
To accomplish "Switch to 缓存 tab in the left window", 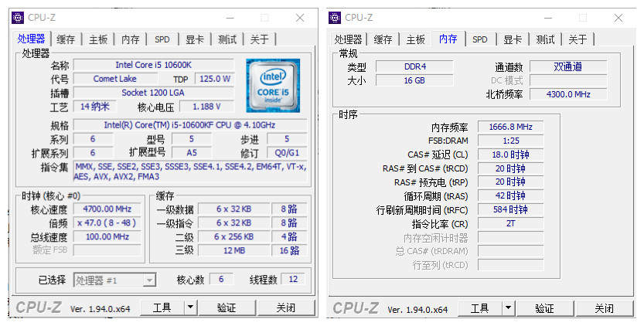I will point(66,39).
